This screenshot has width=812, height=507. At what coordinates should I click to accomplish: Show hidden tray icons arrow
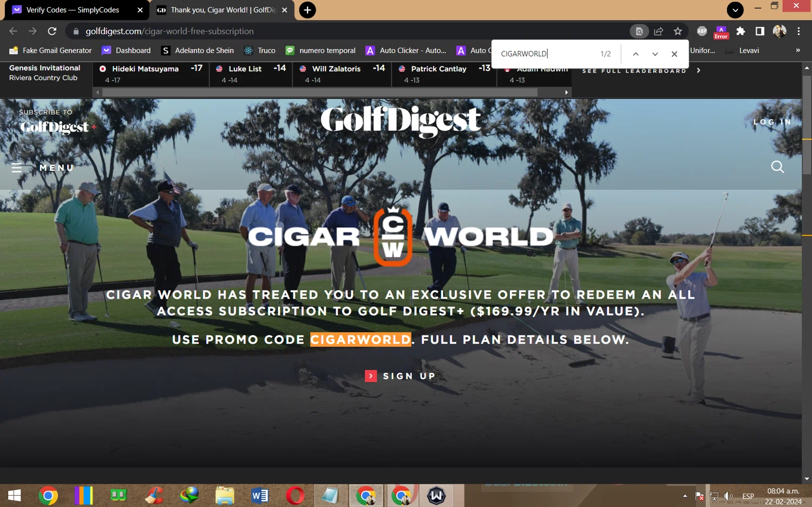[x=685, y=496]
